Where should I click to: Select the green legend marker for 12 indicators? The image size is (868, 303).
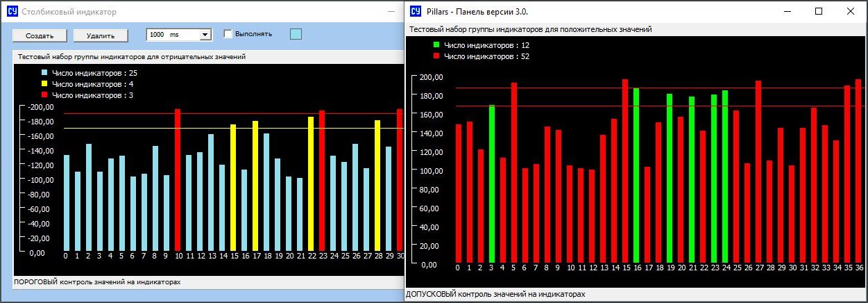(436, 45)
